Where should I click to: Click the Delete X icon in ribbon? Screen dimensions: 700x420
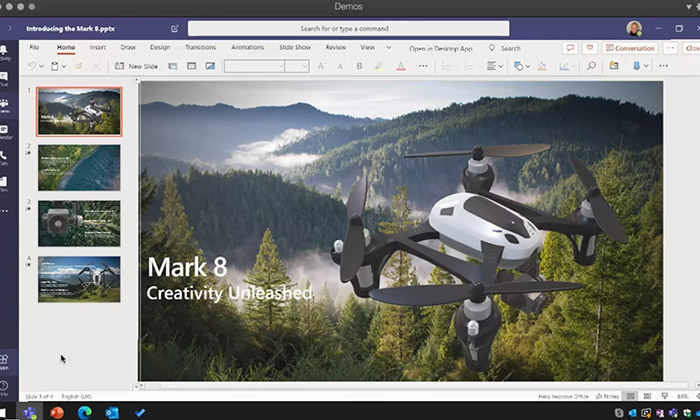96,66
